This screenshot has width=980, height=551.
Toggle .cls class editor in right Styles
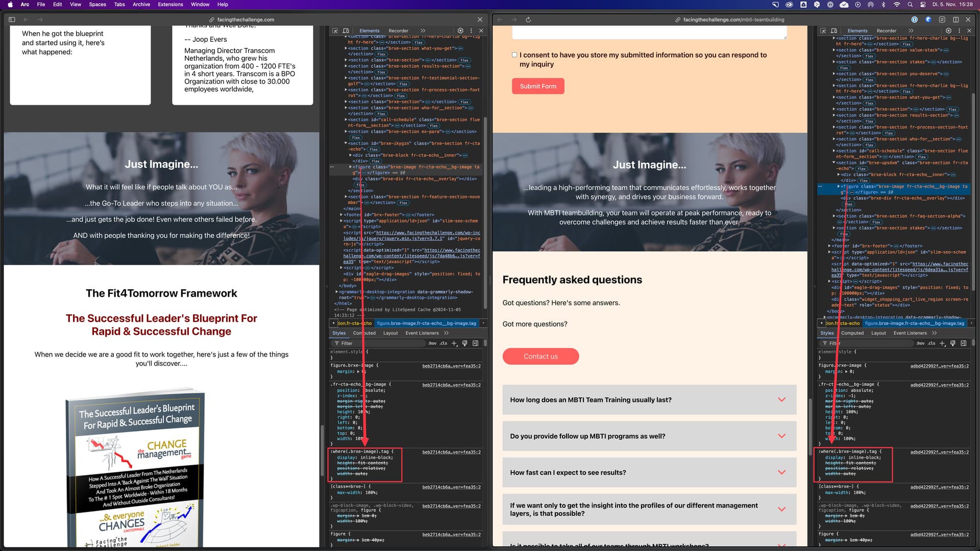tap(932, 343)
